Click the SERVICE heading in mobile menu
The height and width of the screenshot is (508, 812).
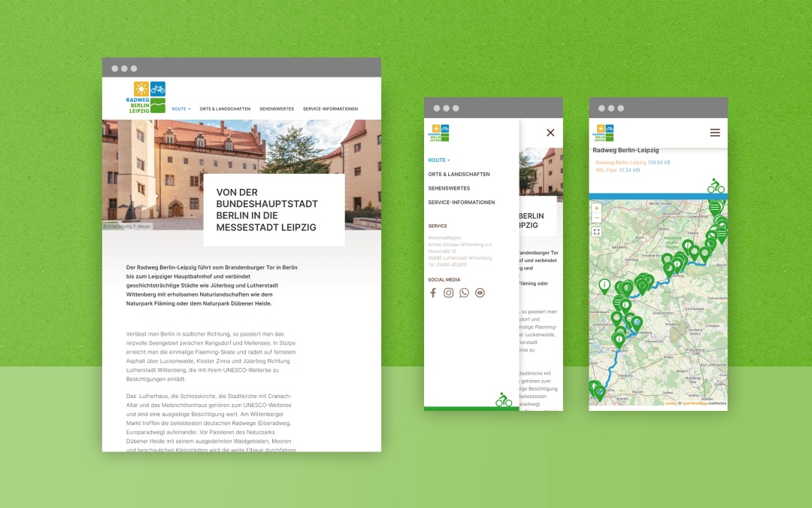438,226
